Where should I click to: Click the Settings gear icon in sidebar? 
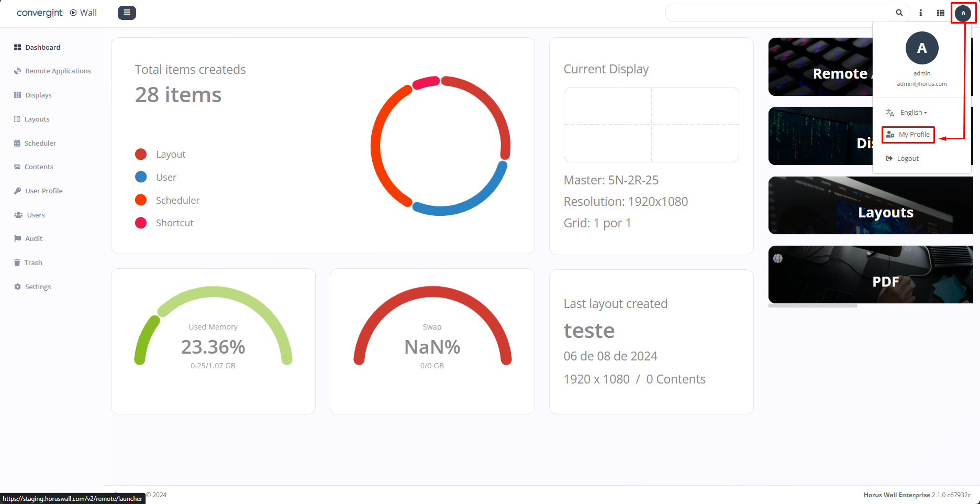coord(18,287)
